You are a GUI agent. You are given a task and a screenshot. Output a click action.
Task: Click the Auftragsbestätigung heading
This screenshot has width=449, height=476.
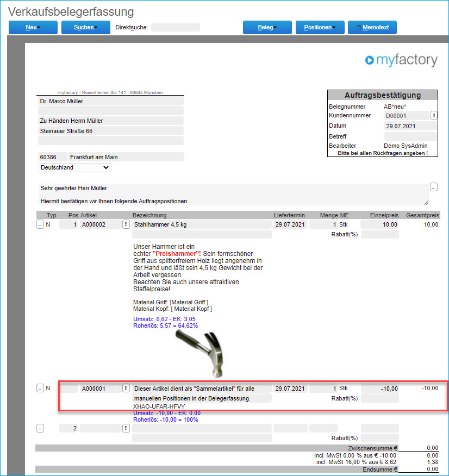click(383, 95)
